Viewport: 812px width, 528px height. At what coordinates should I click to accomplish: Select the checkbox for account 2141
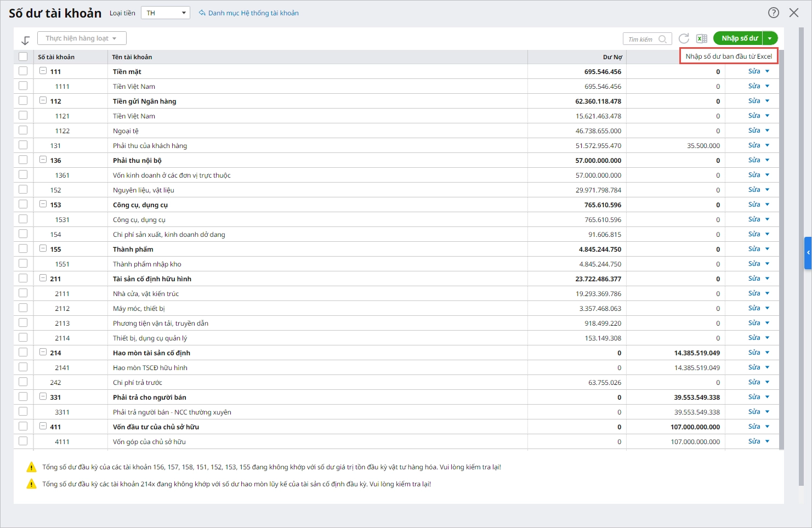tap(22, 367)
